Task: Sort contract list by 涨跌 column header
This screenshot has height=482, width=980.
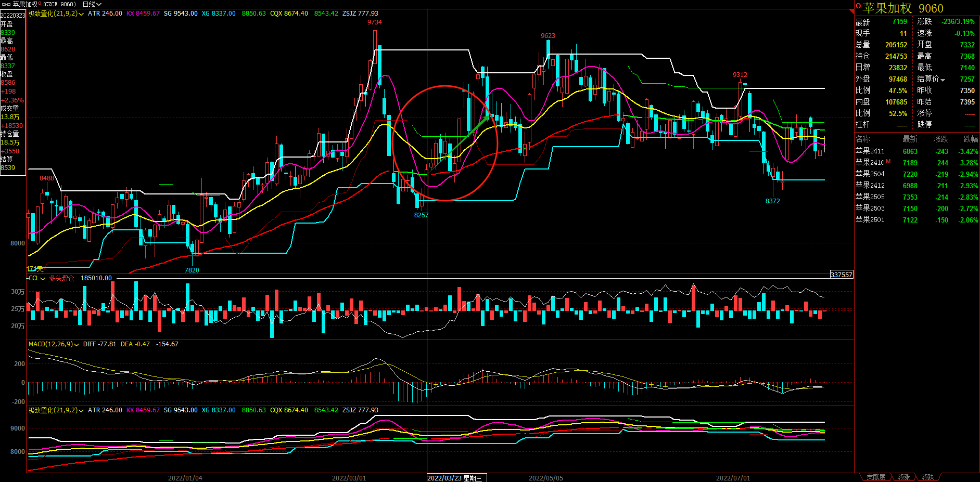Action: click(940, 139)
